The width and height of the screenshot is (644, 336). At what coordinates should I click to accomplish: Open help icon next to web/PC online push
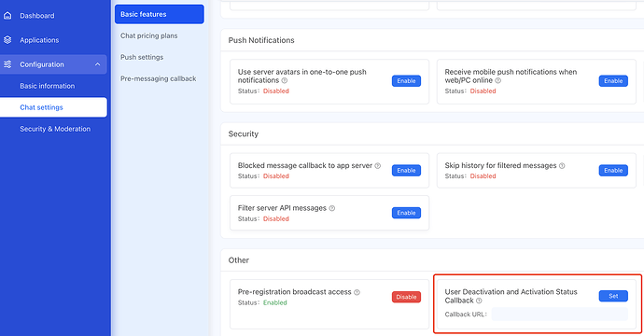[497, 80]
